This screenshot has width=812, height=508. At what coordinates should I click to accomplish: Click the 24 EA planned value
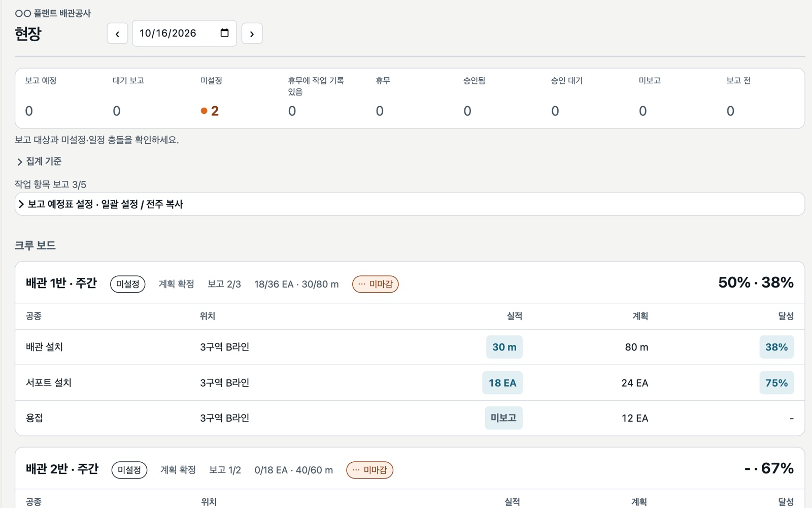[635, 383]
